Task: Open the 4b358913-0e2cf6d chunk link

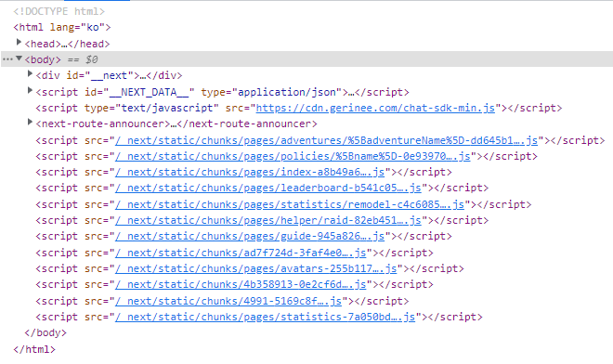Action: pyautogui.click(x=241, y=284)
